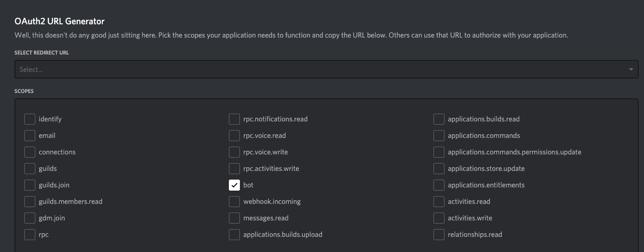Enable rpc.voice.write scope
Screen dimensions: 644x252
234,152
